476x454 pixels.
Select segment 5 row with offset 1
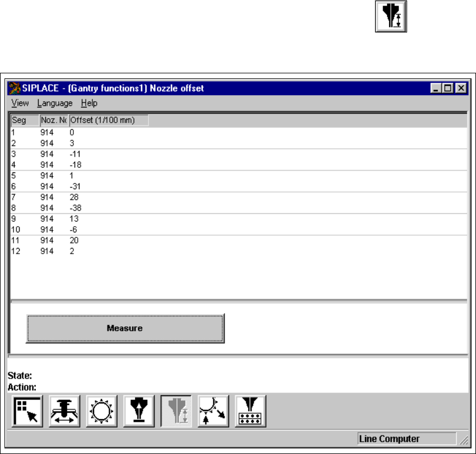239,175
